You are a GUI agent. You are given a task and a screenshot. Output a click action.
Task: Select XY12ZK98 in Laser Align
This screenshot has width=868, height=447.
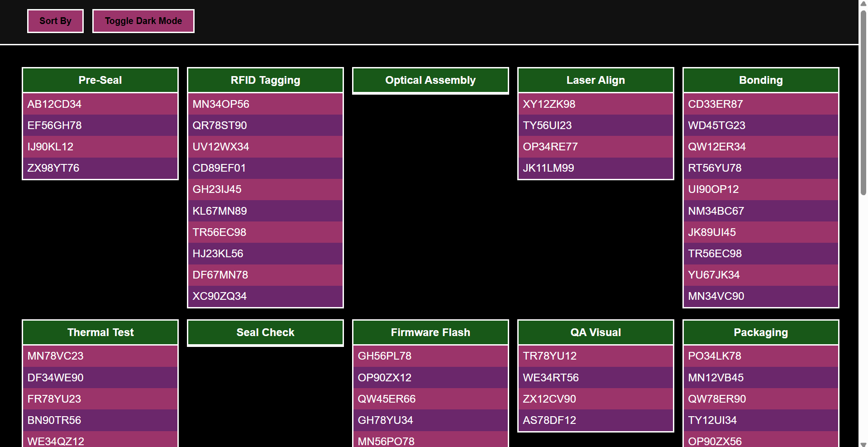pyautogui.click(x=596, y=104)
